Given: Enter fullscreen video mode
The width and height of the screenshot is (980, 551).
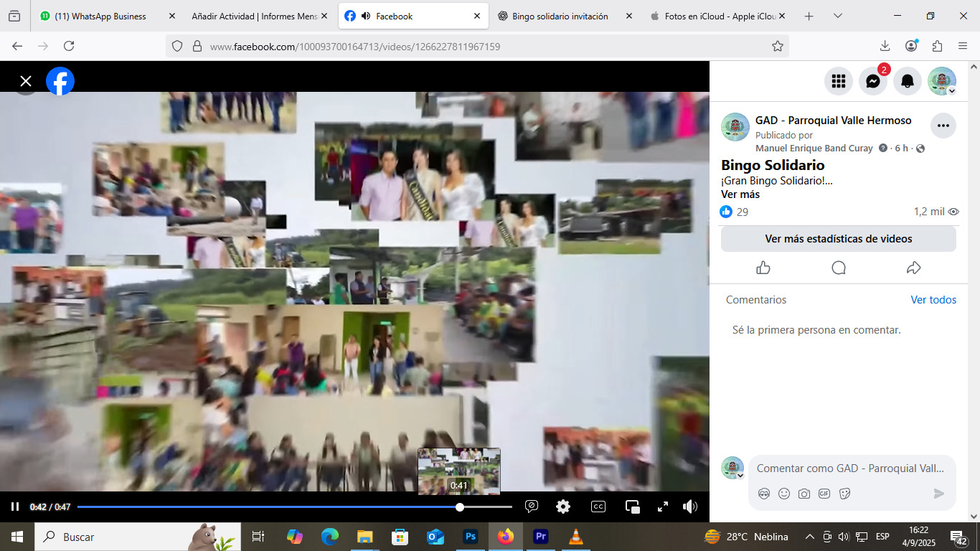Looking at the screenshot, I should [x=663, y=507].
